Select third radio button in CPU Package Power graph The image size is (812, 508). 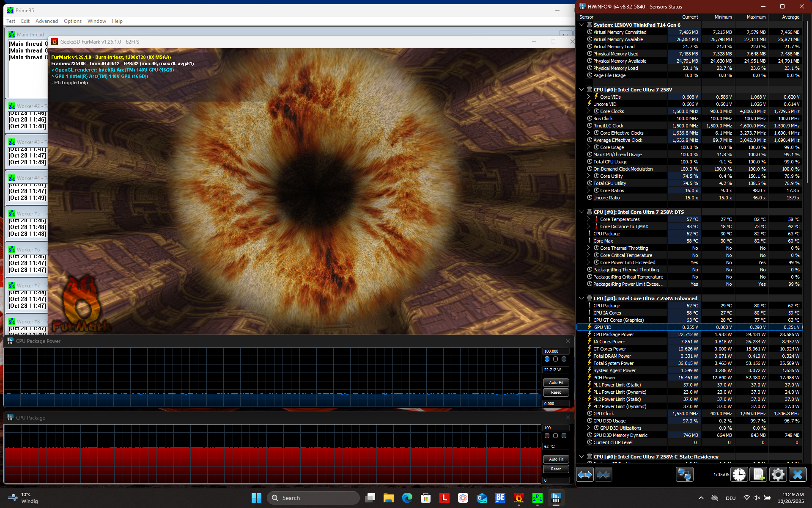(x=564, y=359)
